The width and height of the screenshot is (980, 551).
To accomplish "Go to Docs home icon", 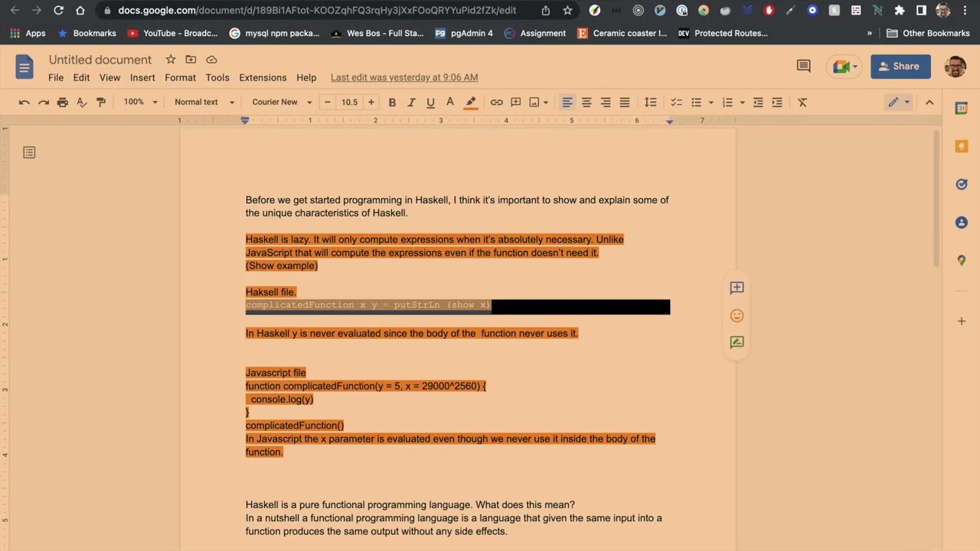I will click(x=24, y=67).
